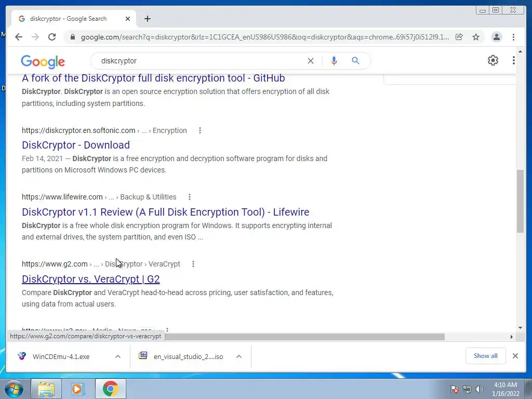Close the downloads bar

(x=515, y=356)
